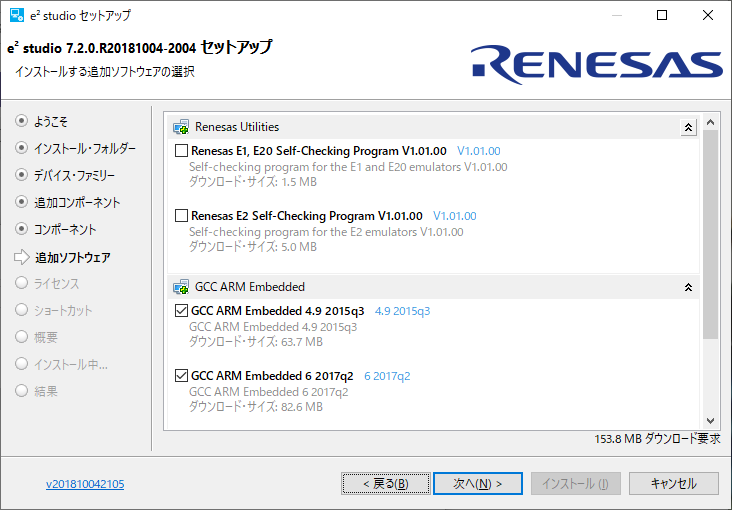Click the scroll down arrow of software list

click(x=711, y=421)
